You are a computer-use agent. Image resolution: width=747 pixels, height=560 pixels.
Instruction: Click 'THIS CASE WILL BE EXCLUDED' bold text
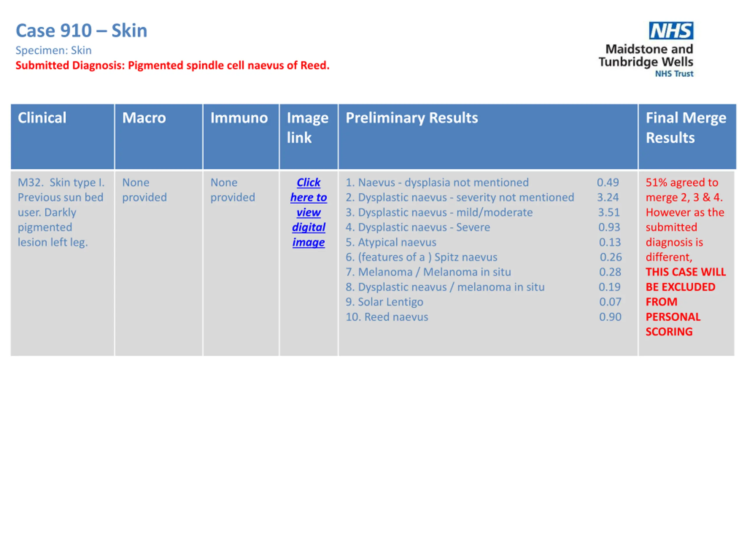click(x=685, y=279)
